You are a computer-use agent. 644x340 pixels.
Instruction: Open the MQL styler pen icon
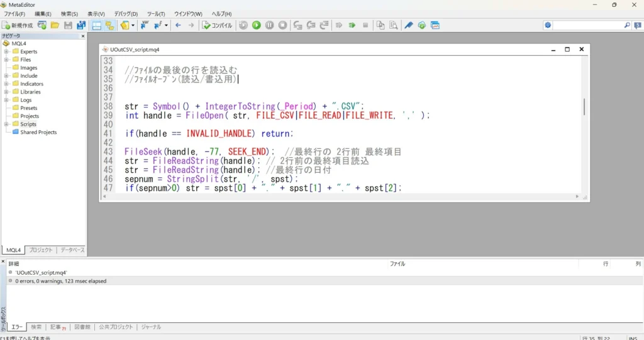click(409, 26)
